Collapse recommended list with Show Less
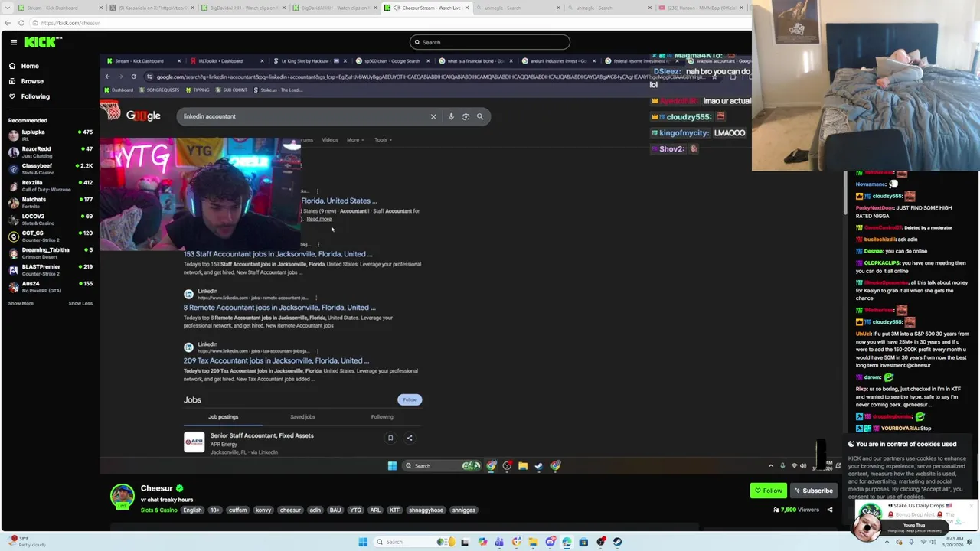Screen dimensions: 980x551 (x=80, y=303)
